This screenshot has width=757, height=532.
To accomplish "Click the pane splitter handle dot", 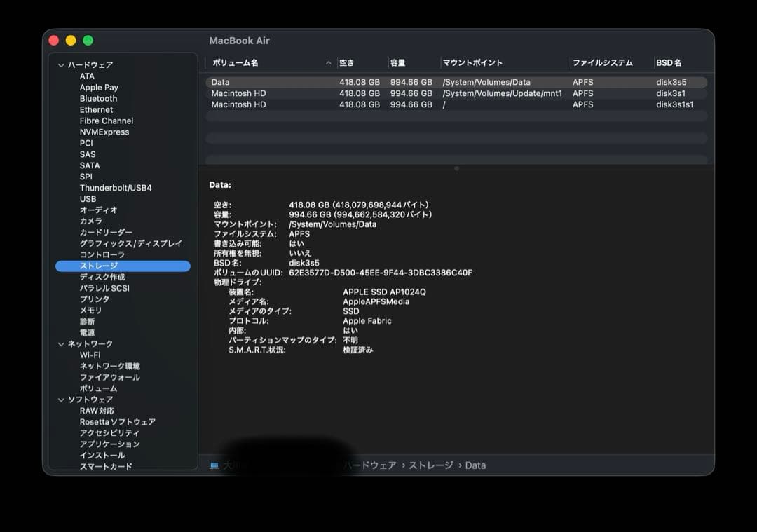I will click(456, 168).
